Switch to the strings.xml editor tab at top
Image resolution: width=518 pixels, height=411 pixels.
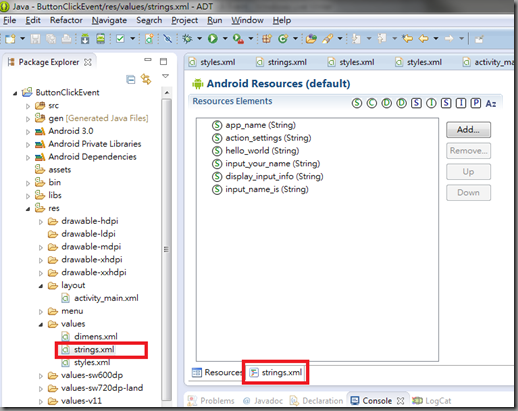coord(282,62)
